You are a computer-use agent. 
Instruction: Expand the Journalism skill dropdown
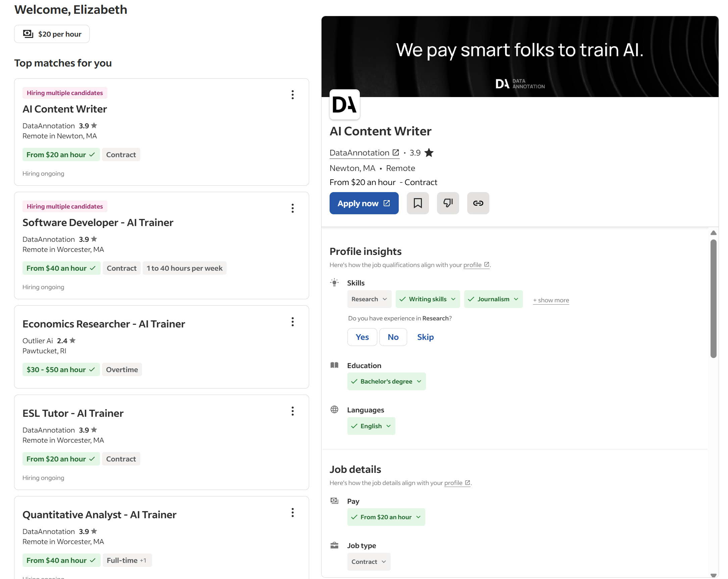[493, 299]
